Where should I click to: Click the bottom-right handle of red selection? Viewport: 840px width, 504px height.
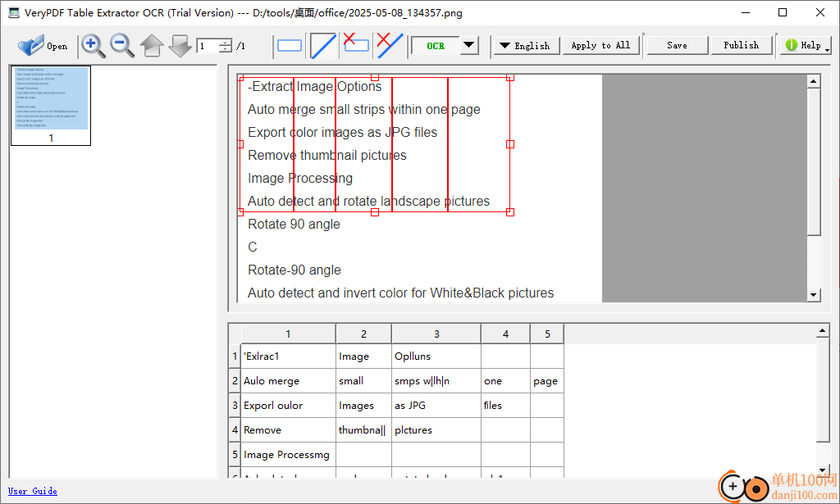(510, 212)
